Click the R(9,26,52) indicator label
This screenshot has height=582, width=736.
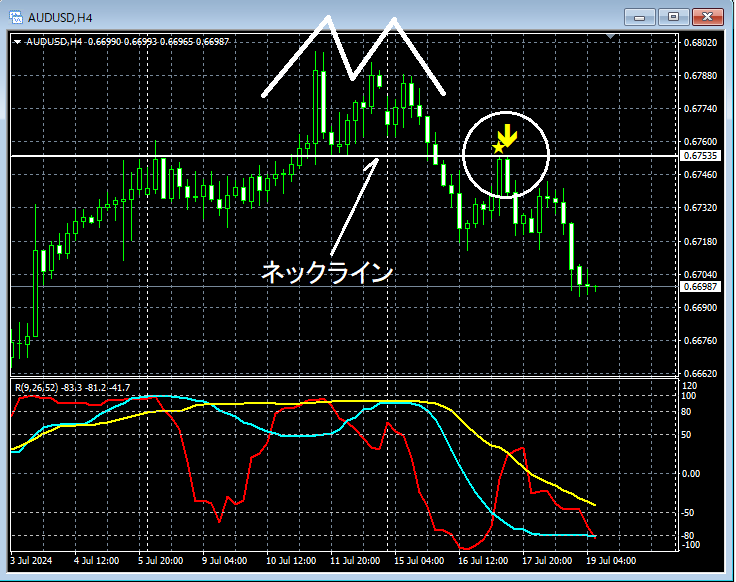(x=73, y=388)
